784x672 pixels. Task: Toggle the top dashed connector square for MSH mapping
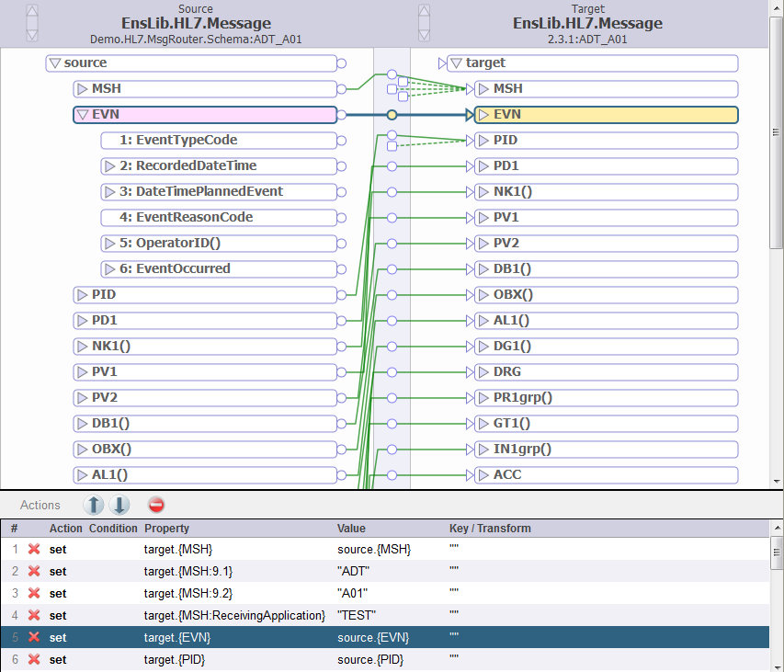point(403,82)
